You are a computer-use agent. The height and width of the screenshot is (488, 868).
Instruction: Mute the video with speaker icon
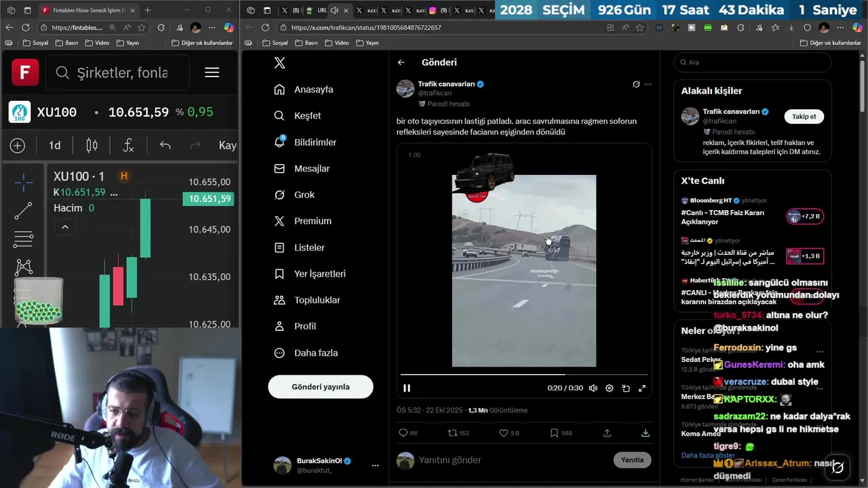pos(593,388)
